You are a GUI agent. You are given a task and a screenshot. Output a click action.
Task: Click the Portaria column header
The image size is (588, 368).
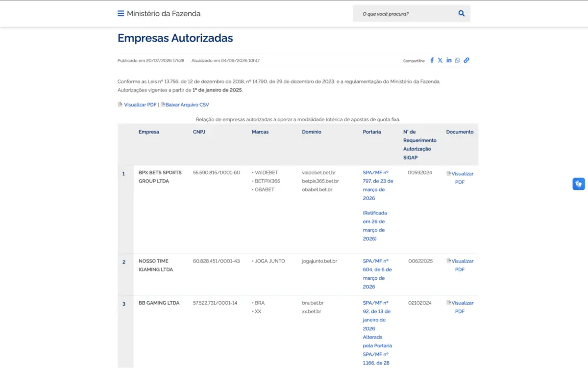coord(372,132)
